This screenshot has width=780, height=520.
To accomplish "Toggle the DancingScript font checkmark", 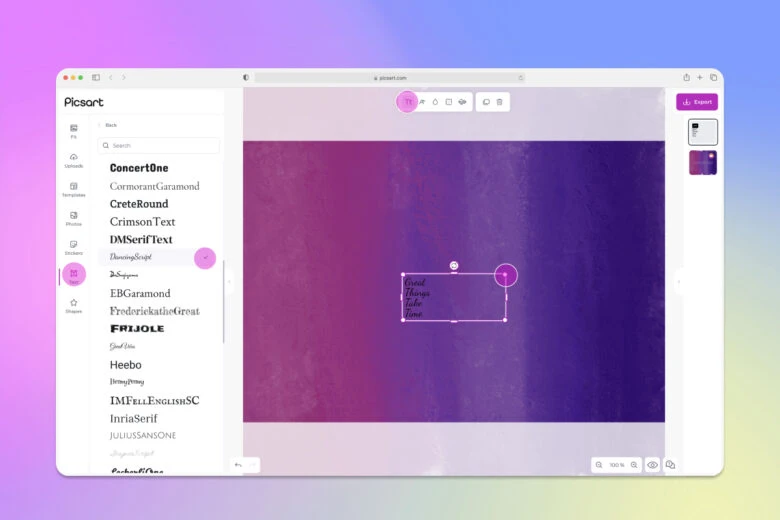I will tap(205, 258).
